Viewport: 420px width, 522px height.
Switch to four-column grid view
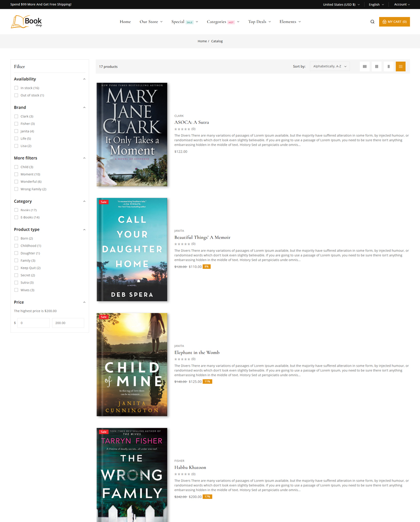coord(365,67)
